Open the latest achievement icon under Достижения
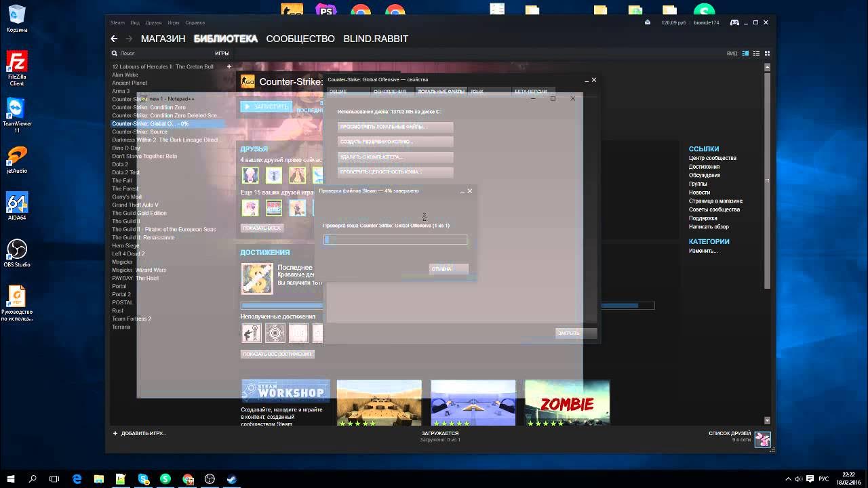The height and width of the screenshot is (488, 868). point(257,279)
